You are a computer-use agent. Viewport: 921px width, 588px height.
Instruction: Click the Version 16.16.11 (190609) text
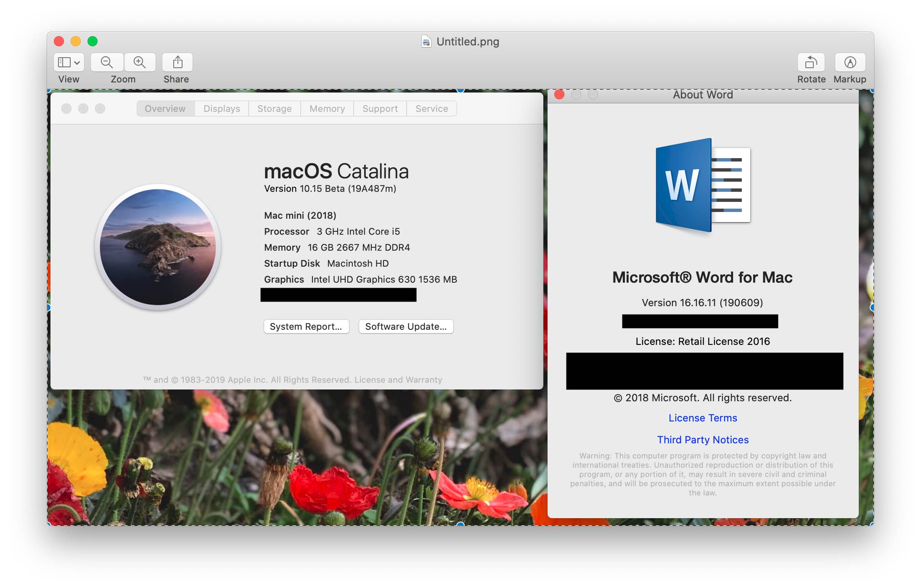[702, 302]
